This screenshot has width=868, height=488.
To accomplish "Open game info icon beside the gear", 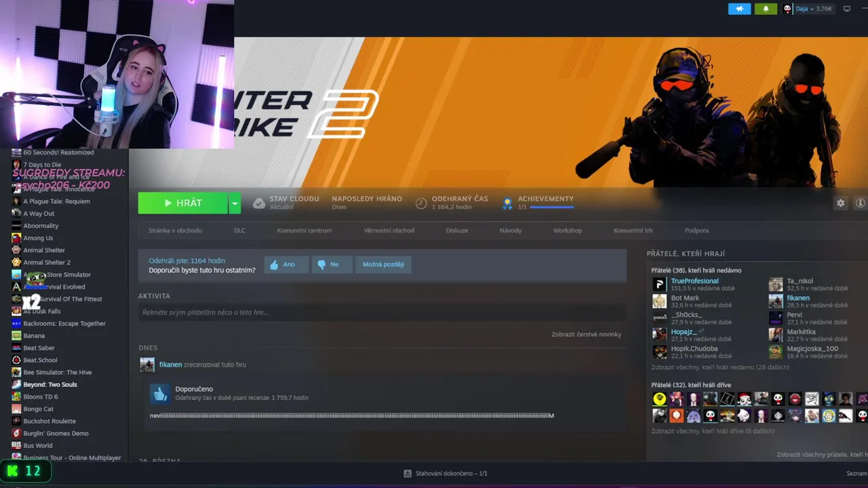I will coord(861,203).
